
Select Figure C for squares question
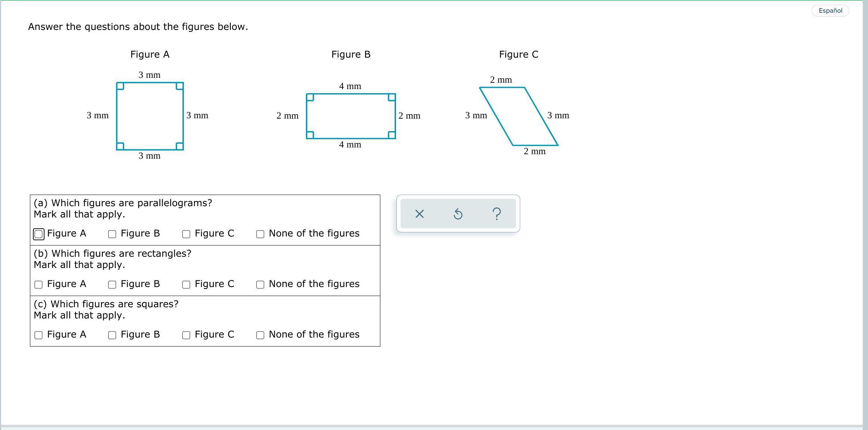186,335
